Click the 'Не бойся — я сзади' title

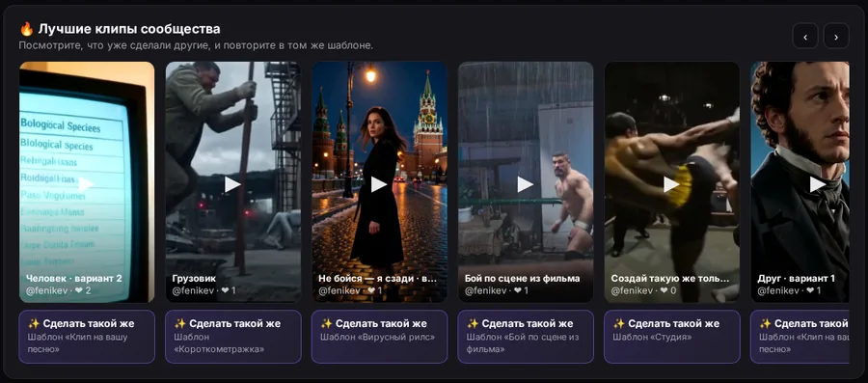pyautogui.click(x=377, y=279)
